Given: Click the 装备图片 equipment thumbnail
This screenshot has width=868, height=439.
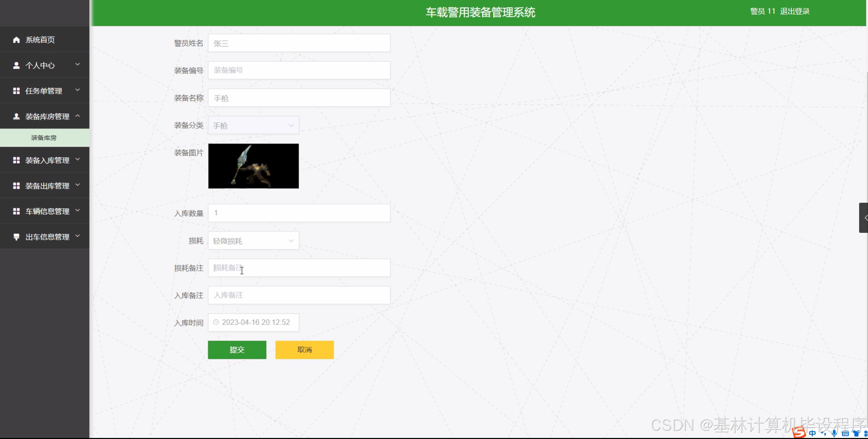Looking at the screenshot, I should (x=253, y=166).
